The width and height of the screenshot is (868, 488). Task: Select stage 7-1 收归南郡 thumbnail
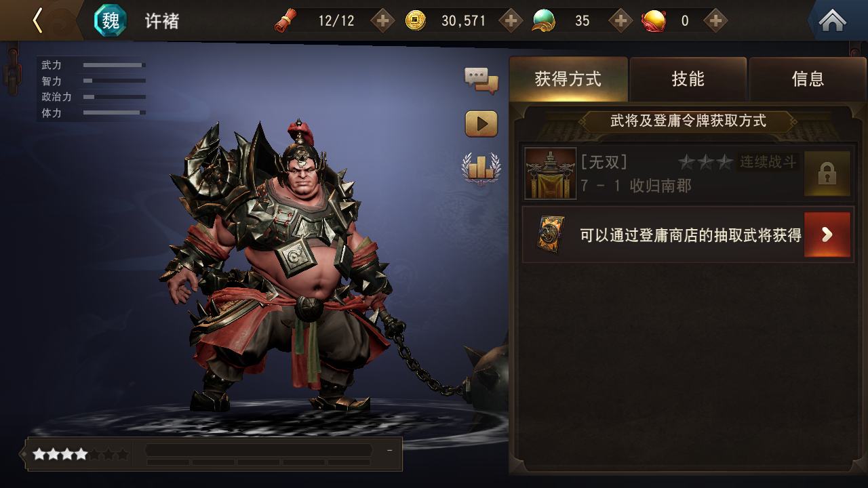pos(551,174)
